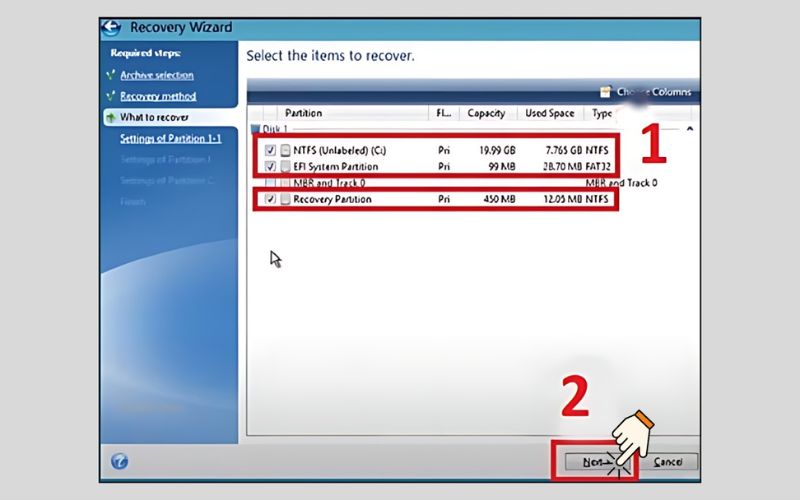The image size is (800, 500).
Task: Uncheck the Recovery Partition checkbox
Action: coord(270,199)
